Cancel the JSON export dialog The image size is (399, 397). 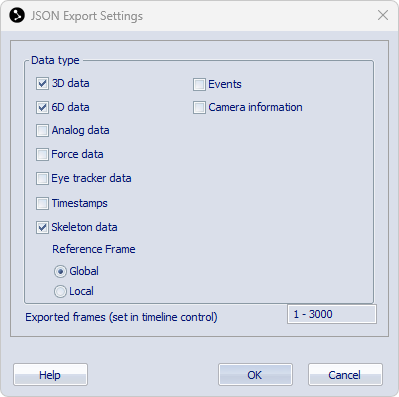pyautogui.click(x=345, y=375)
